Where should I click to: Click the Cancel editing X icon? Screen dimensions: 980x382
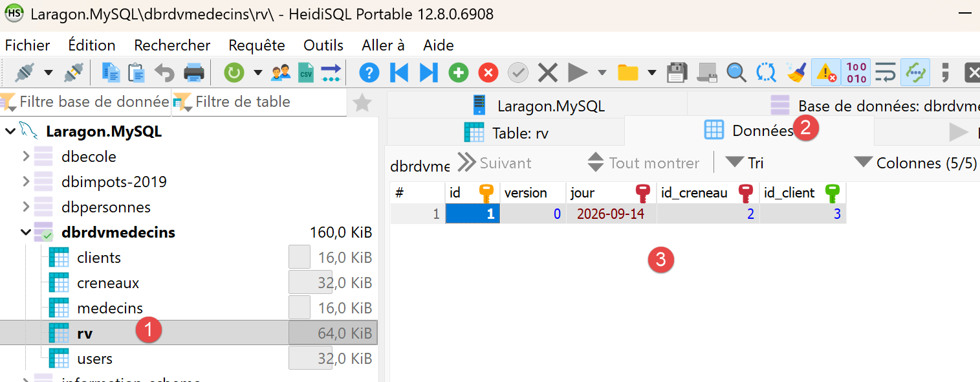tap(548, 72)
